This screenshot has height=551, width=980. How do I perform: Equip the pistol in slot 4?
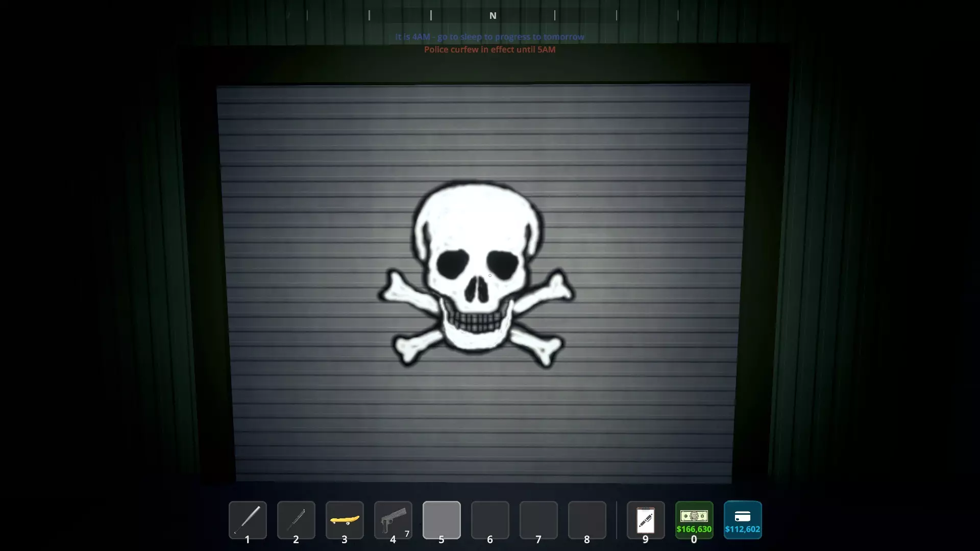(393, 519)
